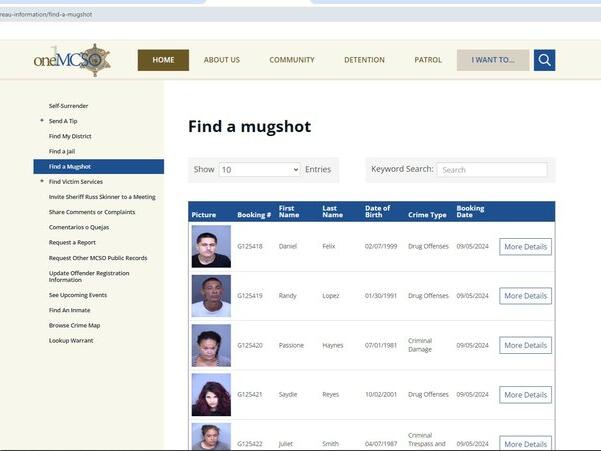Click booking number G125418
The height and width of the screenshot is (451, 601).
250,246
